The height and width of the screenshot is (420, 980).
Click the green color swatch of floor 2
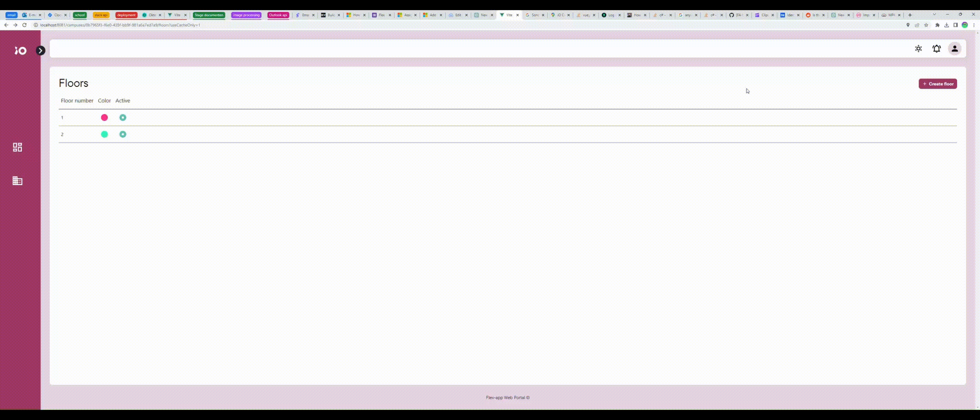click(104, 134)
